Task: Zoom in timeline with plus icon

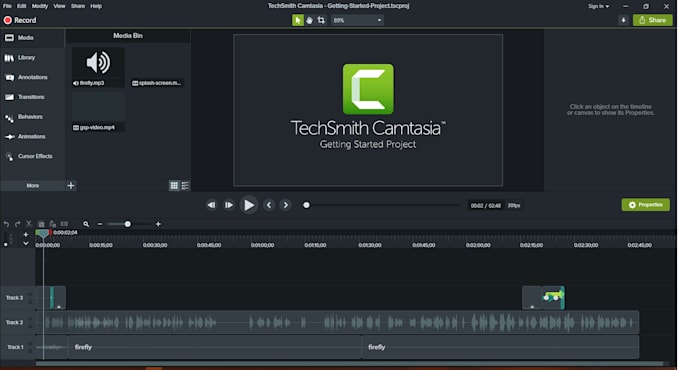Action: tap(158, 224)
